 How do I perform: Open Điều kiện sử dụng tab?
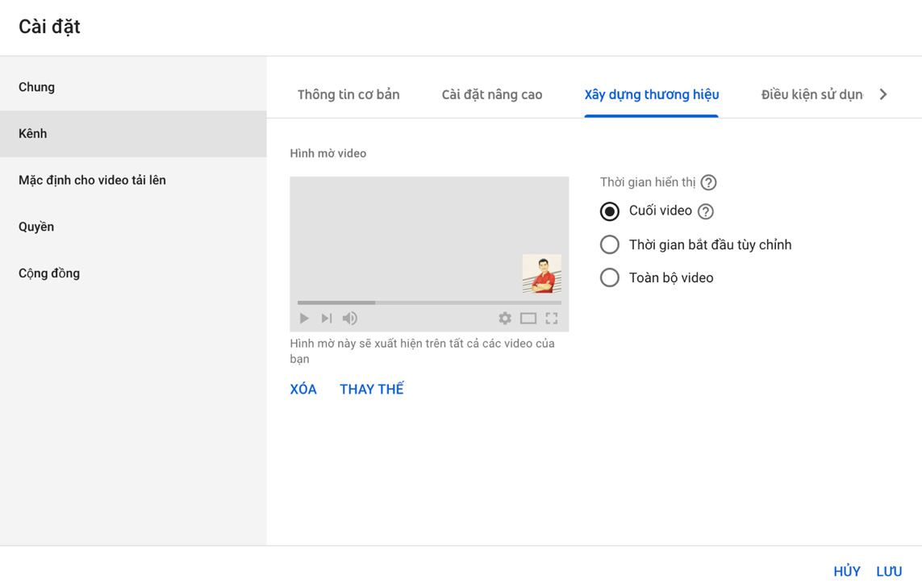[811, 94]
